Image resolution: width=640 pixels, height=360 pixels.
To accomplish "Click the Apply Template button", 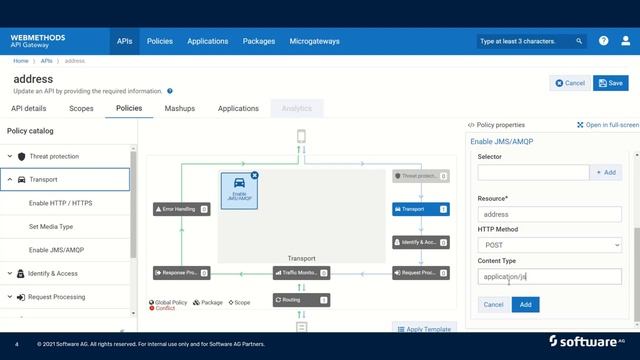I will coord(424,327).
